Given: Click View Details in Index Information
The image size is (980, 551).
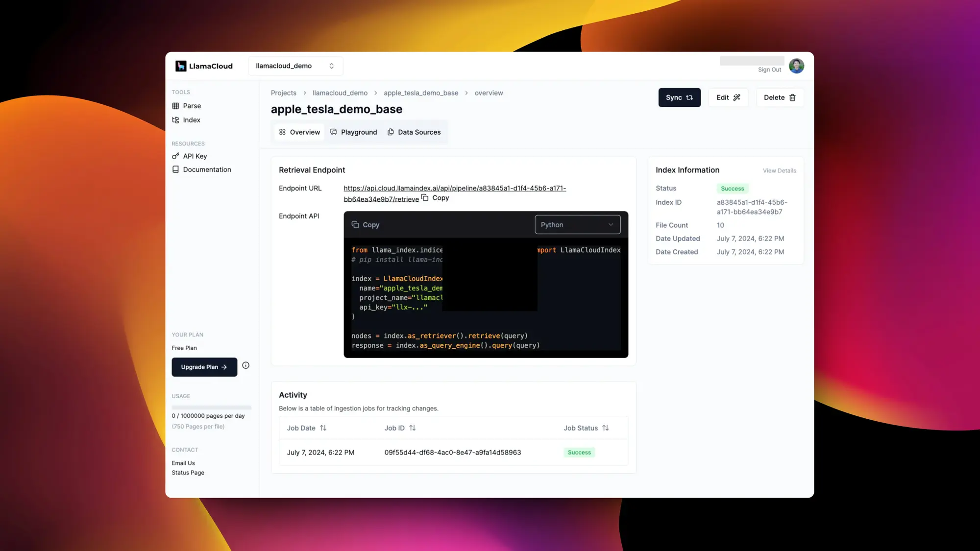Looking at the screenshot, I should (x=779, y=171).
